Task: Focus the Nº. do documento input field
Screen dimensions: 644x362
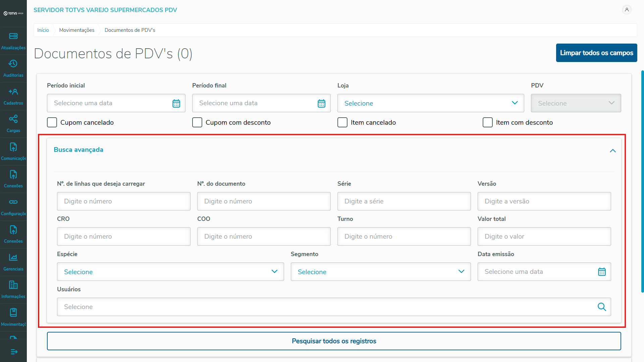Action: 264,201
